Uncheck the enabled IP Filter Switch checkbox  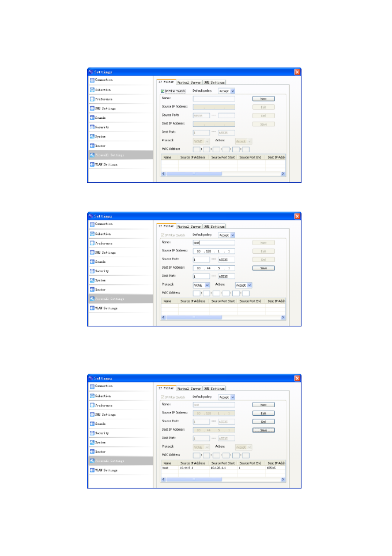coord(163,91)
